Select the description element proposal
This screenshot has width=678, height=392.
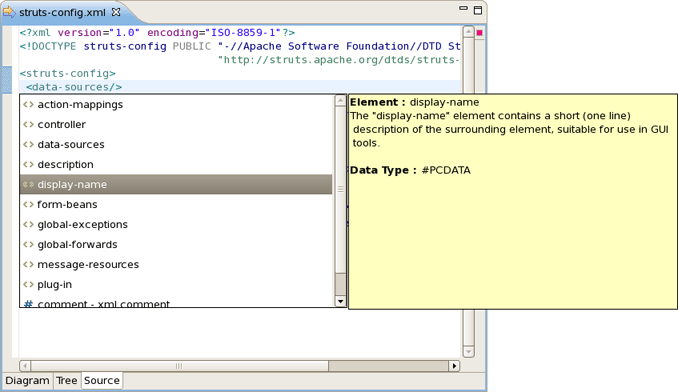click(176, 164)
